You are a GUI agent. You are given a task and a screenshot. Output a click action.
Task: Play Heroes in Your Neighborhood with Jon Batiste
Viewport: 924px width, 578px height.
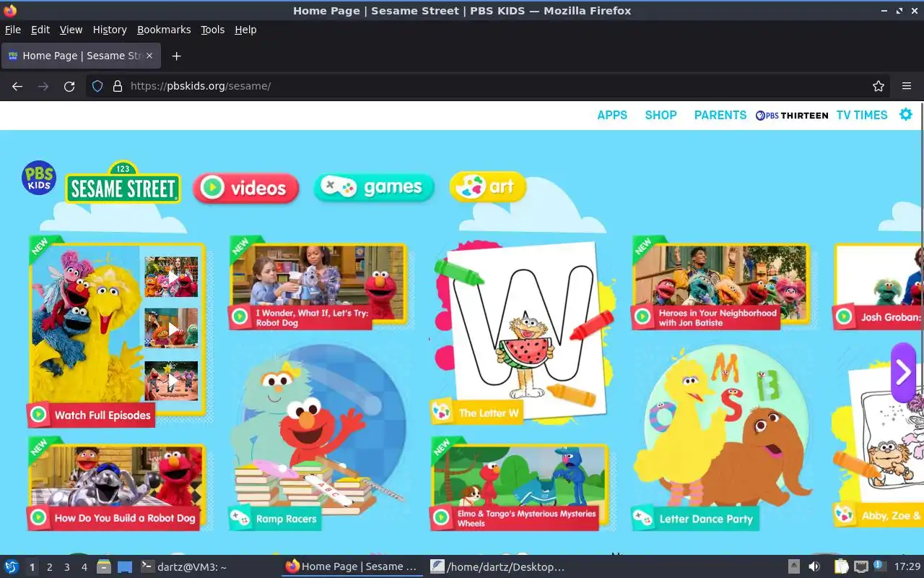point(721,283)
